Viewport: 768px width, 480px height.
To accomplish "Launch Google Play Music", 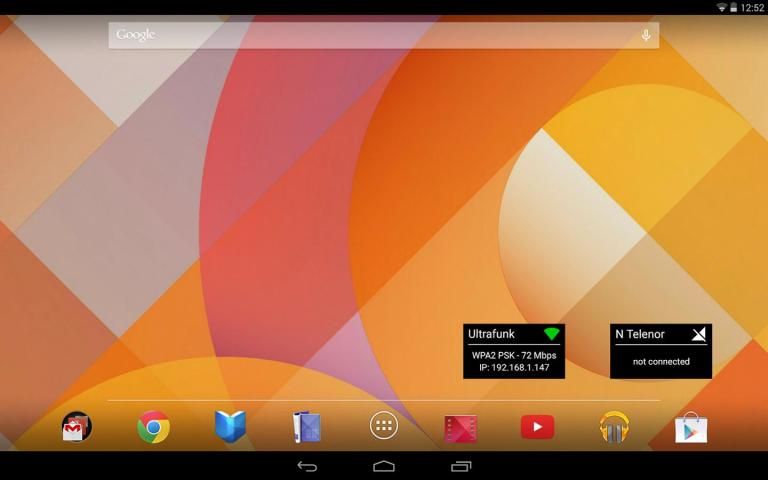I will pyautogui.click(x=614, y=427).
